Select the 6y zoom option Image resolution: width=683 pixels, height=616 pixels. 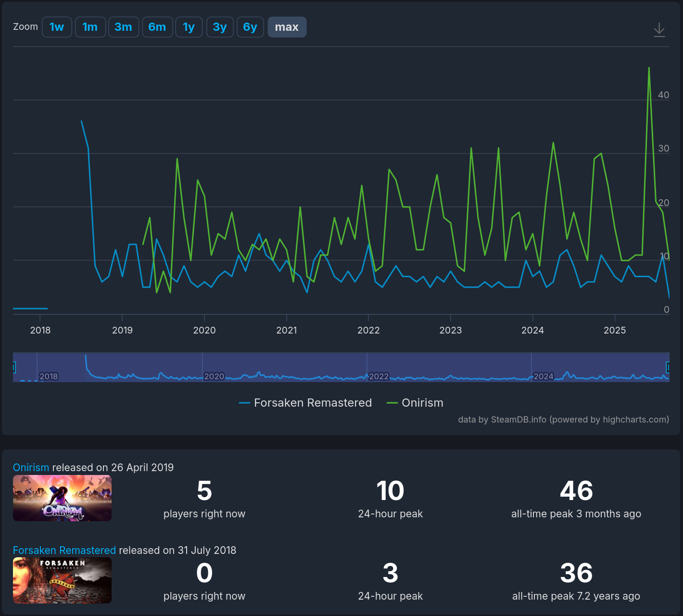250,27
